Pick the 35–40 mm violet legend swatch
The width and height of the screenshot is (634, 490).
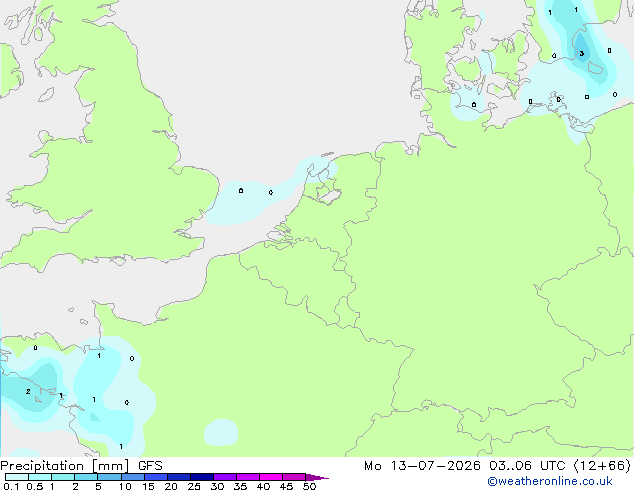coord(247,477)
